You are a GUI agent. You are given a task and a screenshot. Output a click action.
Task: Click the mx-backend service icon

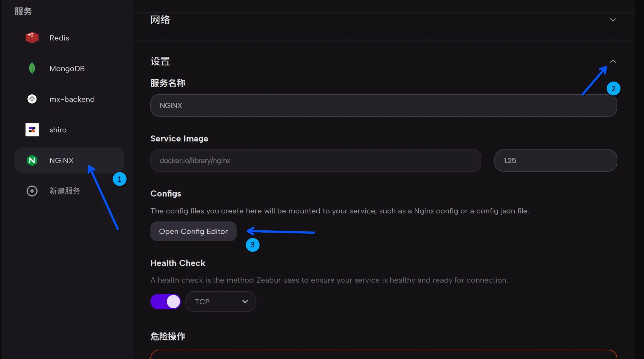tap(32, 99)
